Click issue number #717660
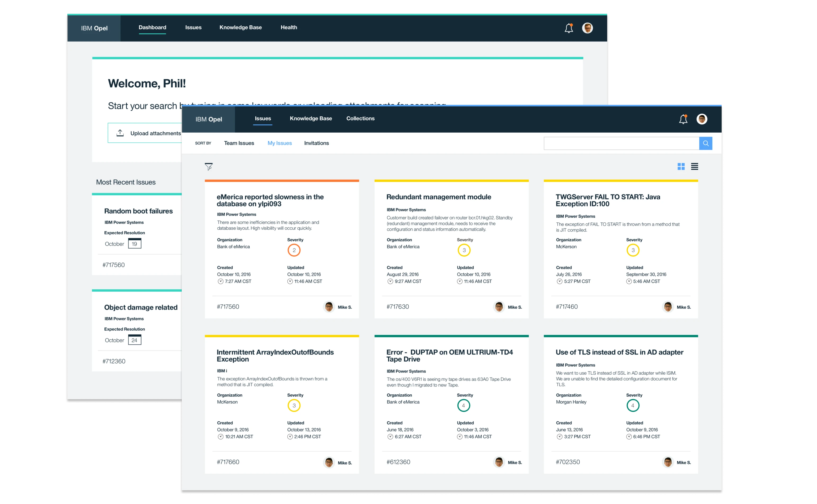817x504 pixels. (228, 462)
